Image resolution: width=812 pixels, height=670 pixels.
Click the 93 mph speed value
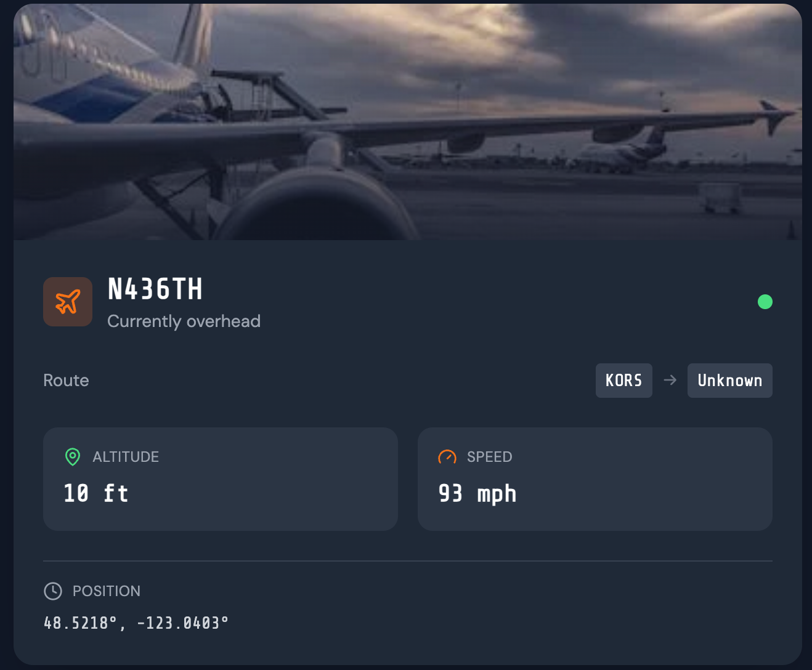[477, 494]
